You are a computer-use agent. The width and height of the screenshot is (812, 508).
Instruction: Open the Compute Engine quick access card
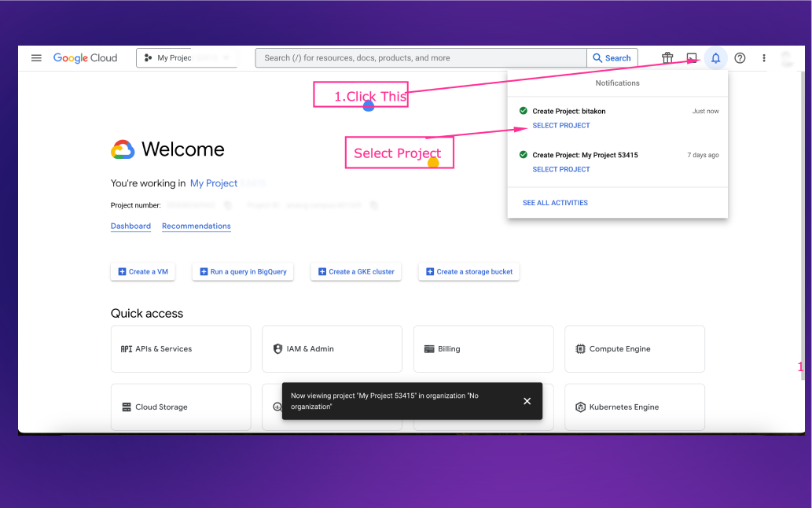635,349
